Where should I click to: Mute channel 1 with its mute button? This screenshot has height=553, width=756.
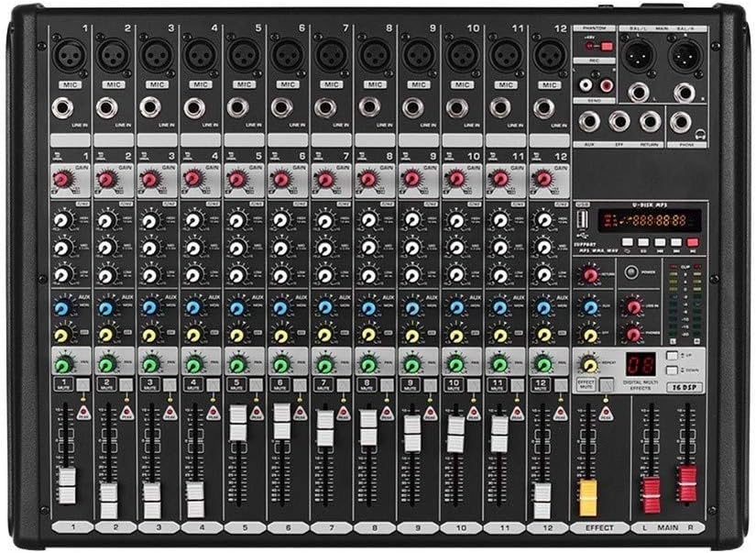82,384
